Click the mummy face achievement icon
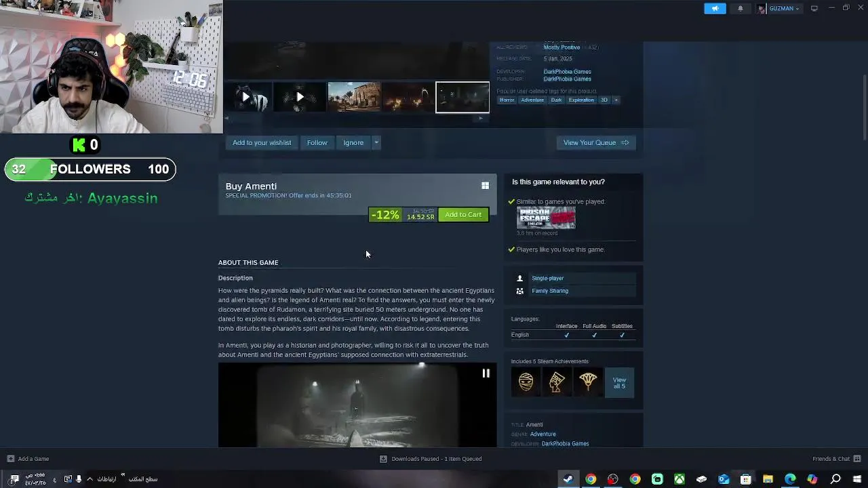Image resolution: width=868 pixels, height=488 pixels. [x=526, y=382]
